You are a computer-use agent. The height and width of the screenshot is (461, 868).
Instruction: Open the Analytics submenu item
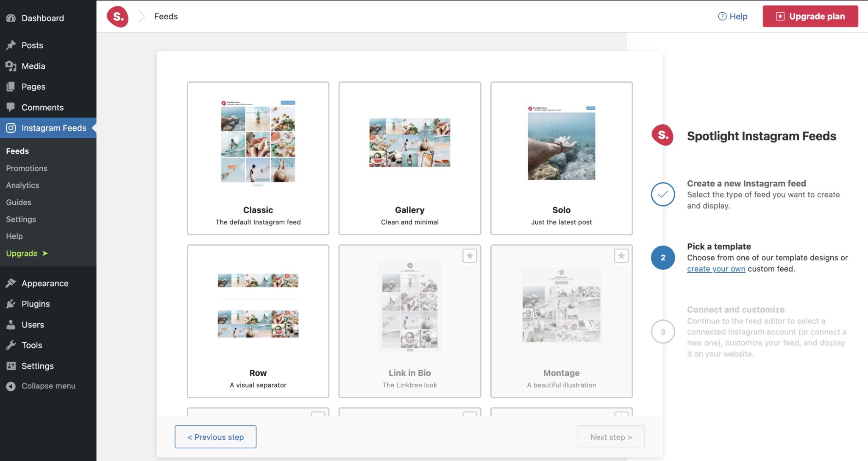[22, 185]
